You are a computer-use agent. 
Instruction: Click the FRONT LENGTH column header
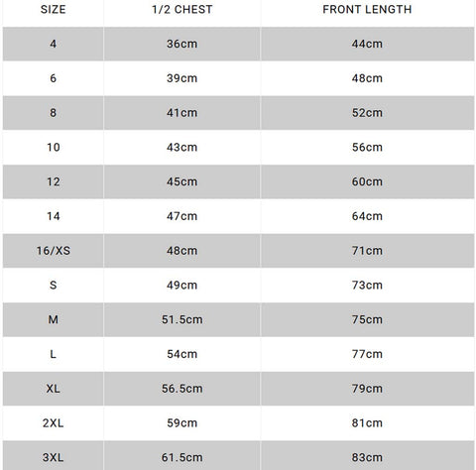tap(367, 9)
